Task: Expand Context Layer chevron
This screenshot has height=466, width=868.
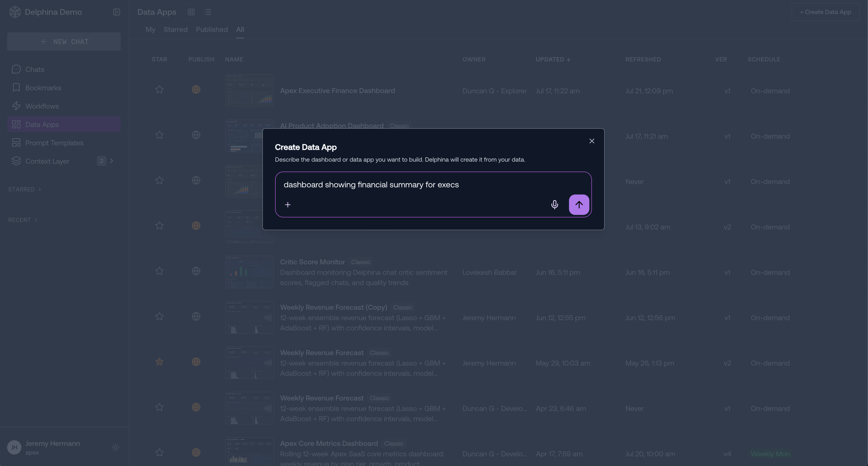Action: pyautogui.click(x=112, y=161)
